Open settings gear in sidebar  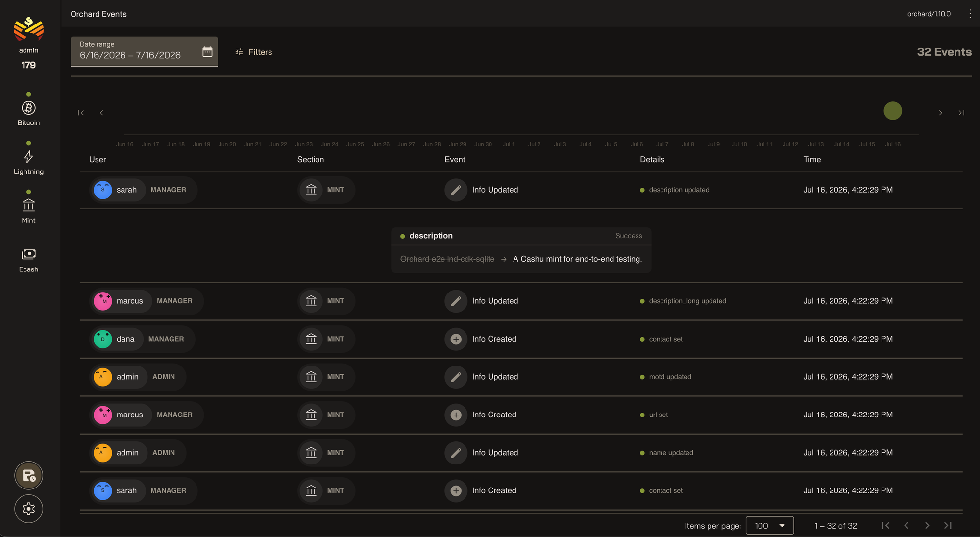coord(28,509)
